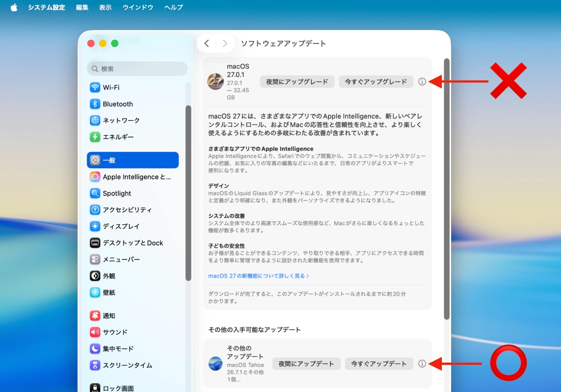Open the ネットワーク globe icon
561x392 pixels.
click(95, 120)
